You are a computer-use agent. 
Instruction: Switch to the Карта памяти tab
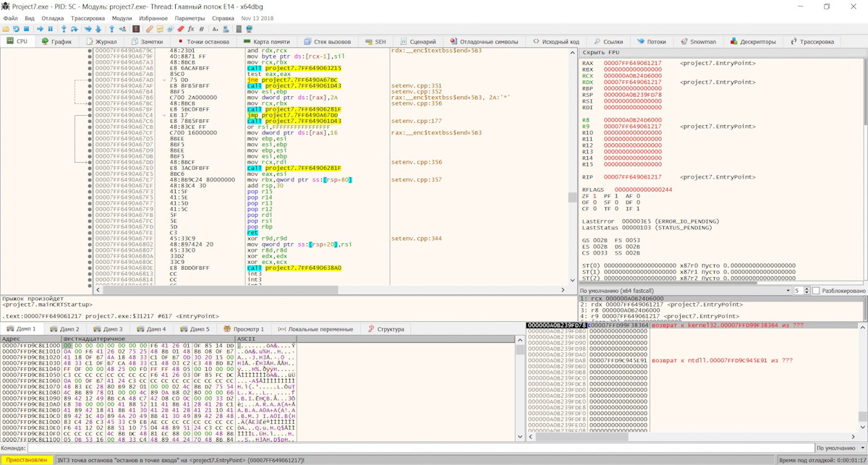point(265,42)
